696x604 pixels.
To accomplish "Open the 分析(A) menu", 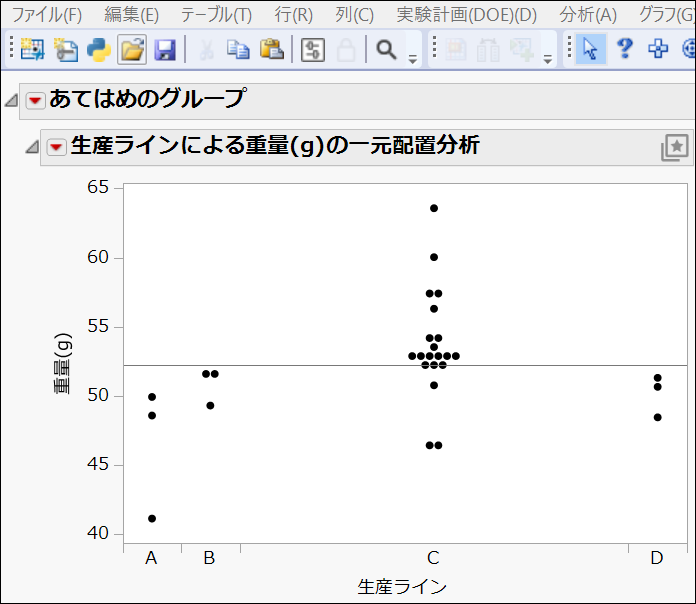I will (588, 15).
